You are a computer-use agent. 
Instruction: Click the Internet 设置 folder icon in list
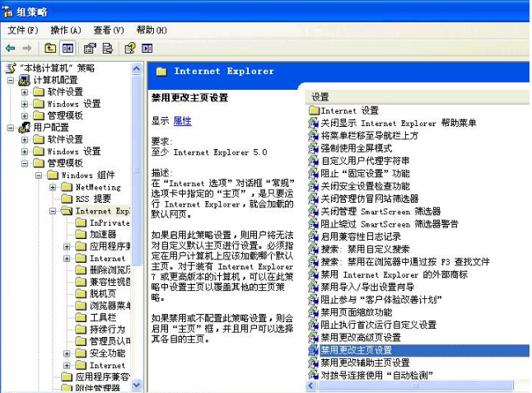tap(315, 110)
